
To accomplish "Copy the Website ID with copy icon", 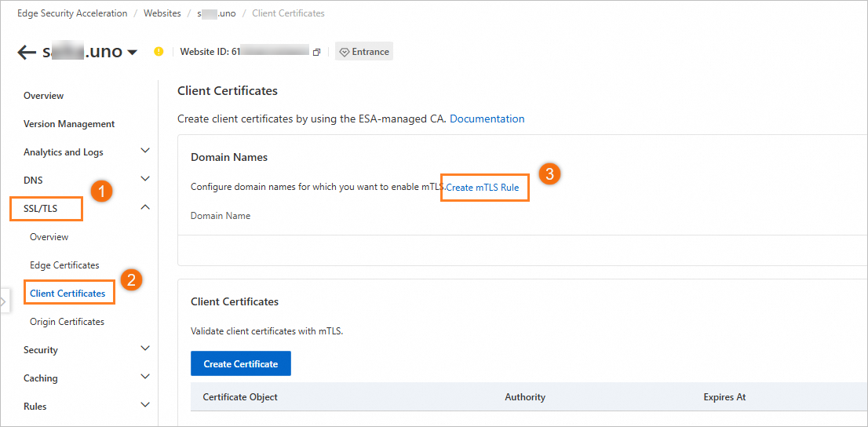I will [x=316, y=53].
